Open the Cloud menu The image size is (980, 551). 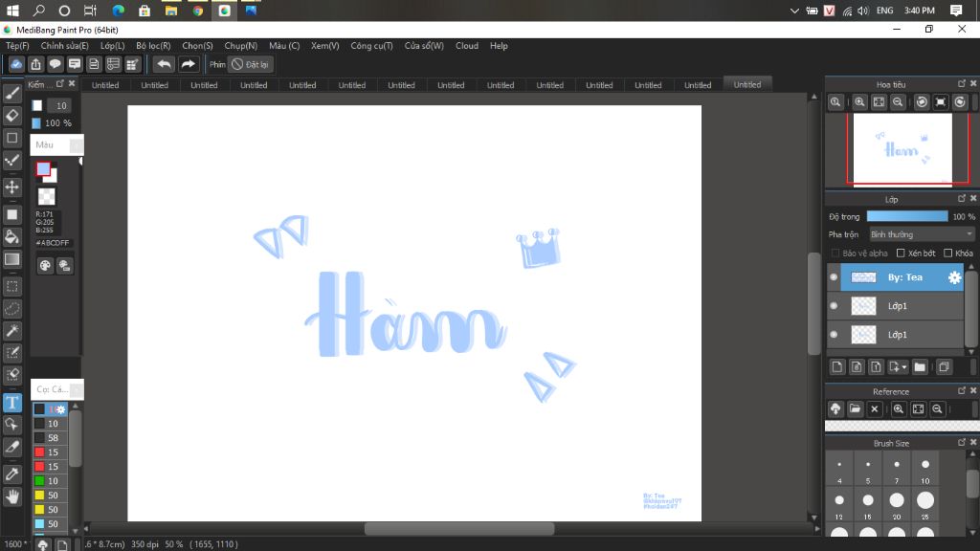click(x=467, y=46)
